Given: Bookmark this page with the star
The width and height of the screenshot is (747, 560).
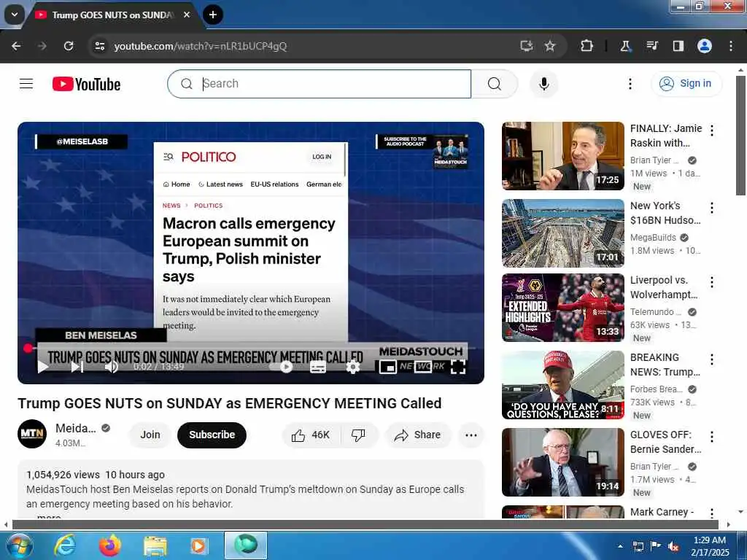Looking at the screenshot, I should pyautogui.click(x=550, y=46).
